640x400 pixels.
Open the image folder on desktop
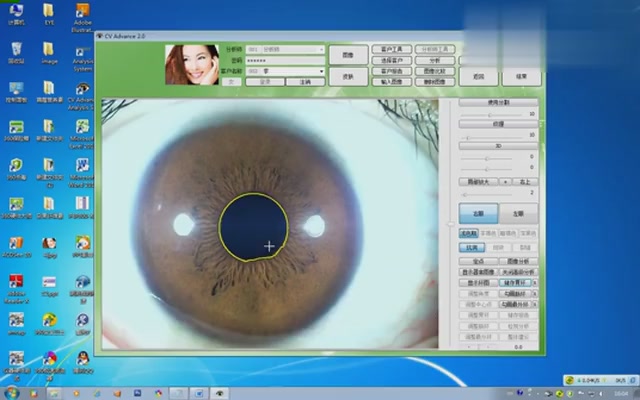(x=49, y=50)
